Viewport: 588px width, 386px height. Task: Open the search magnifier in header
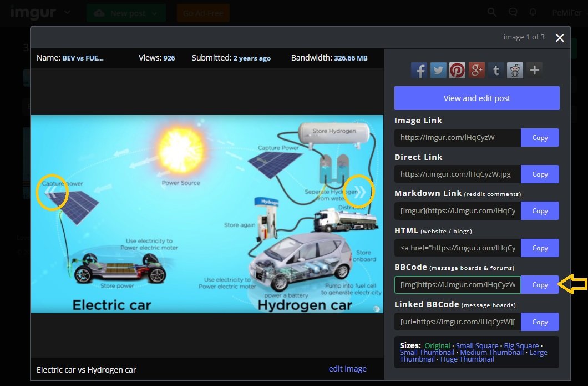(491, 12)
